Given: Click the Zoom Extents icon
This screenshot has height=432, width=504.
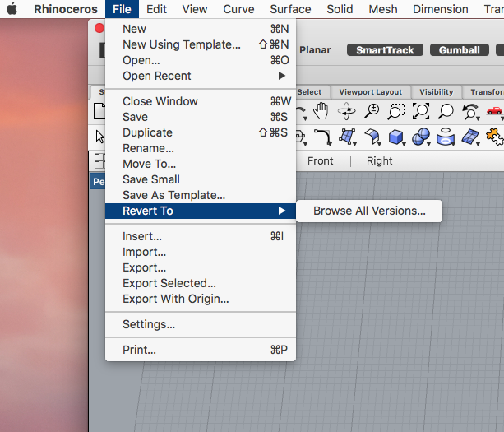Looking at the screenshot, I should pos(421,111).
